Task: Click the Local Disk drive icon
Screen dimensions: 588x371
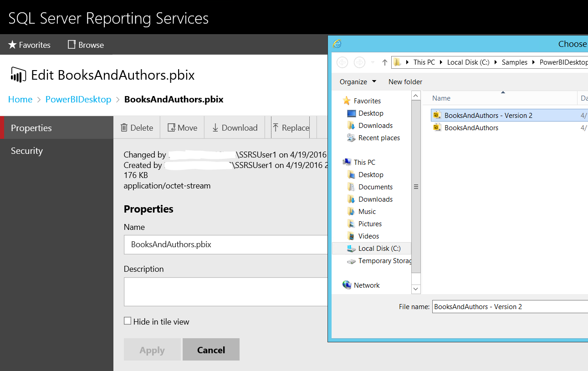Action: point(351,248)
